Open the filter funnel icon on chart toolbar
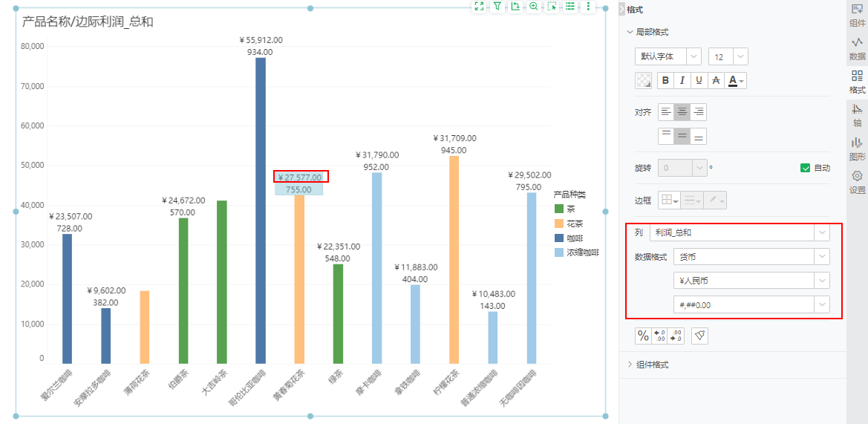 (x=497, y=6)
